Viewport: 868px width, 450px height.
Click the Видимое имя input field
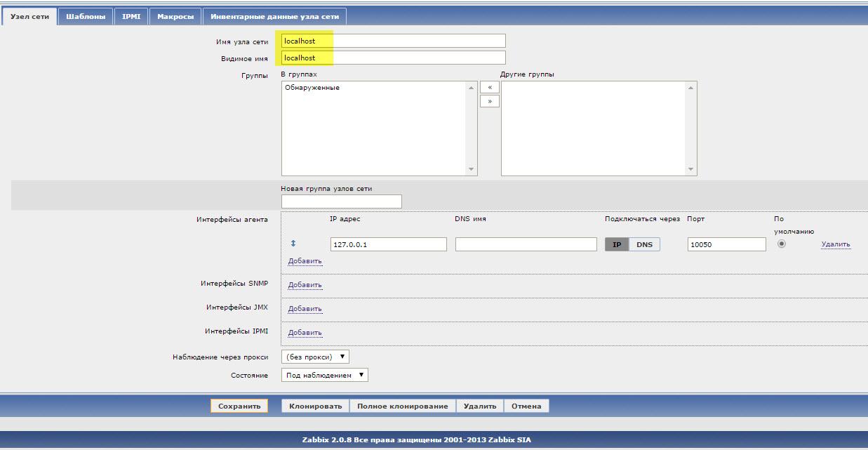(x=393, y=58)
